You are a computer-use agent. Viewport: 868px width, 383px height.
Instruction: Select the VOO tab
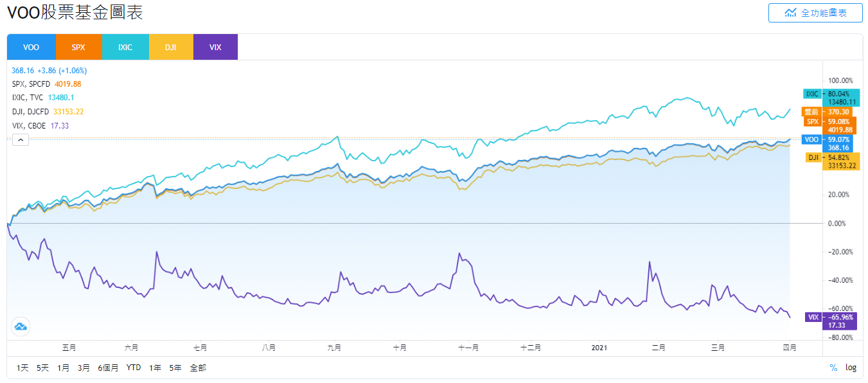(31, 47)
